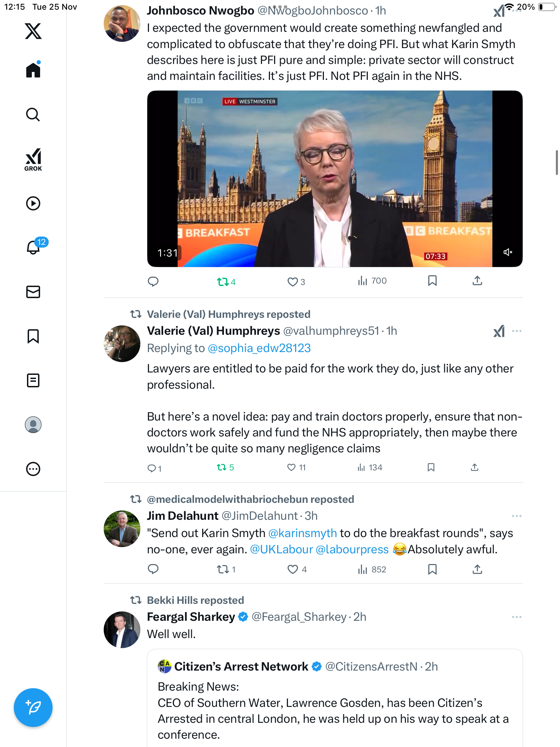Open more options on Valerie Humphreys' post

pyautogui.click(x=516, y=331)
